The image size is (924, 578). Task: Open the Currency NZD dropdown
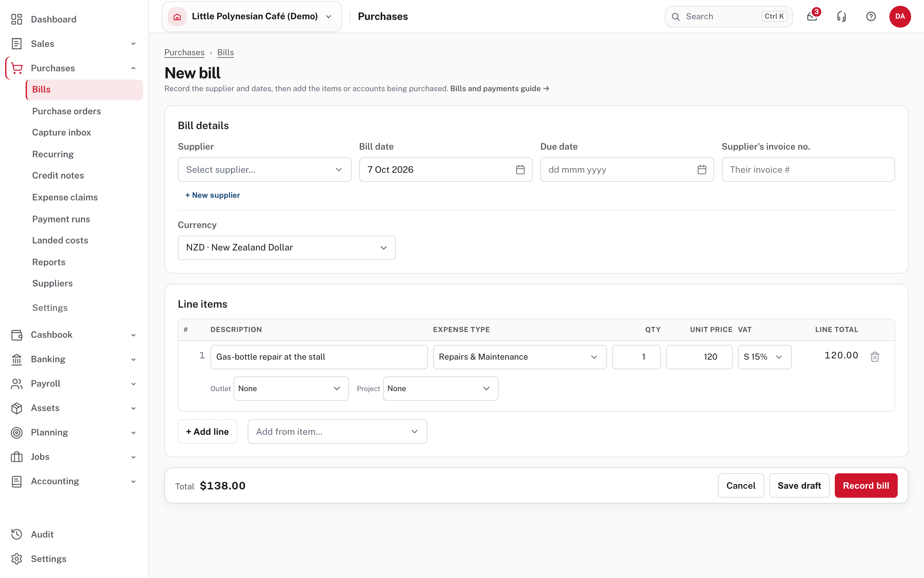(287, 248)
